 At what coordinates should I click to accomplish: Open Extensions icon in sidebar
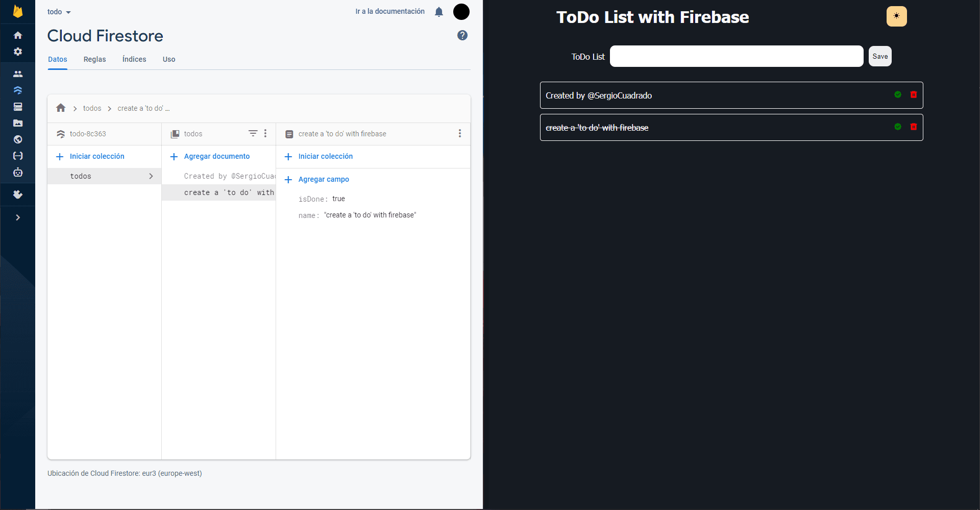point(18,195)
